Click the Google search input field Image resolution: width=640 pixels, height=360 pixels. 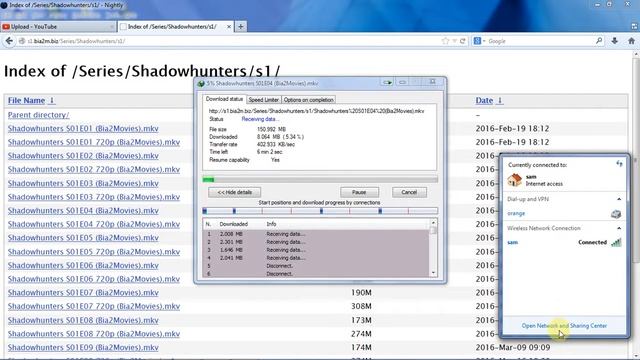[x=540, y=41]
